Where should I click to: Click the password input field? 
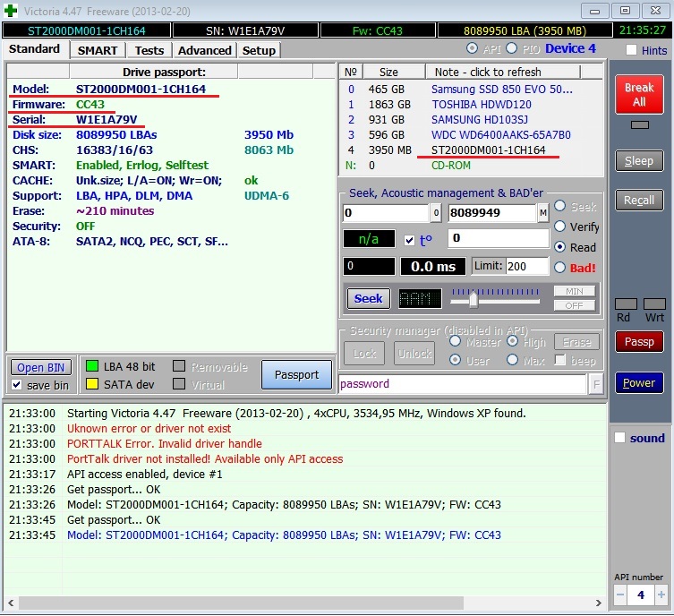pos(463,384)
